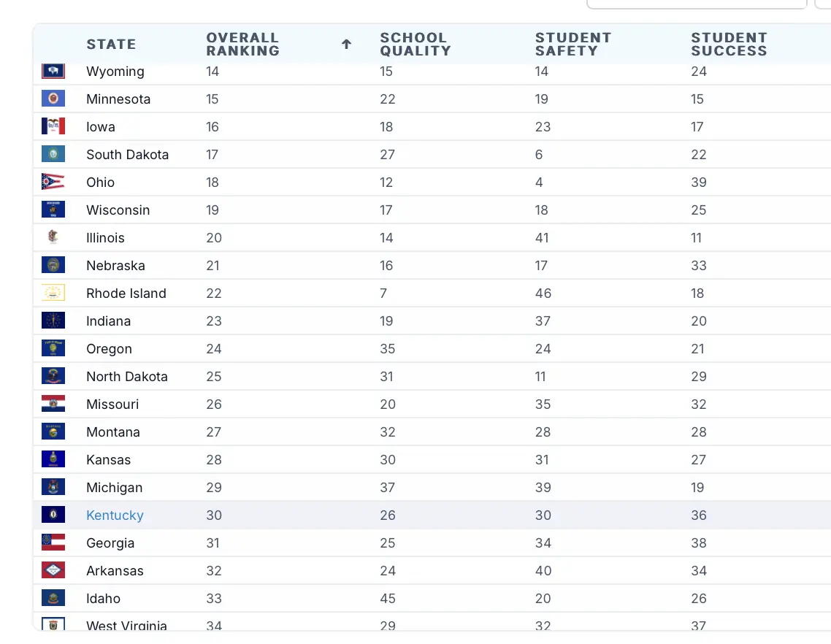This screenshot has width=831, height=644.
Task: Click the search field above the table
Action: (x=696, y=3)
